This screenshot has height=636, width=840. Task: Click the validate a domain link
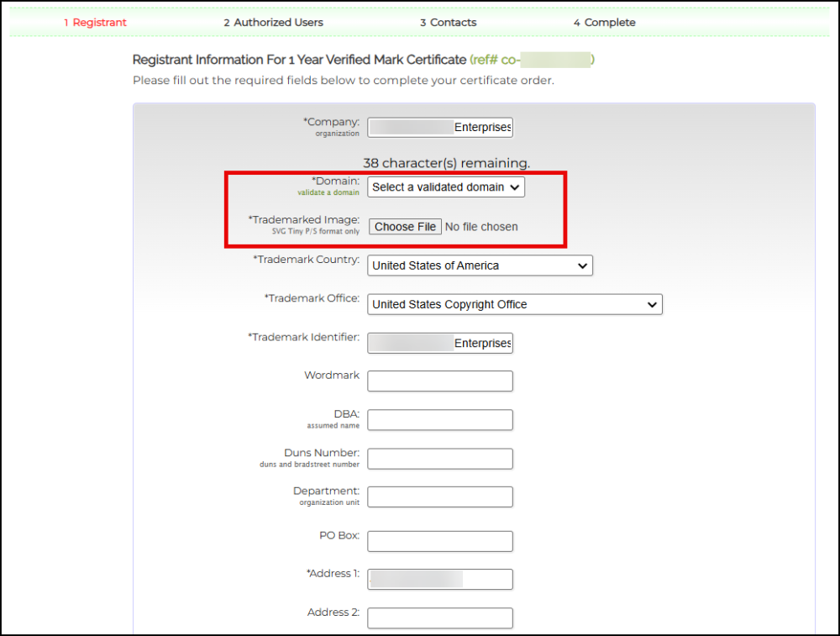coord(328,192)
